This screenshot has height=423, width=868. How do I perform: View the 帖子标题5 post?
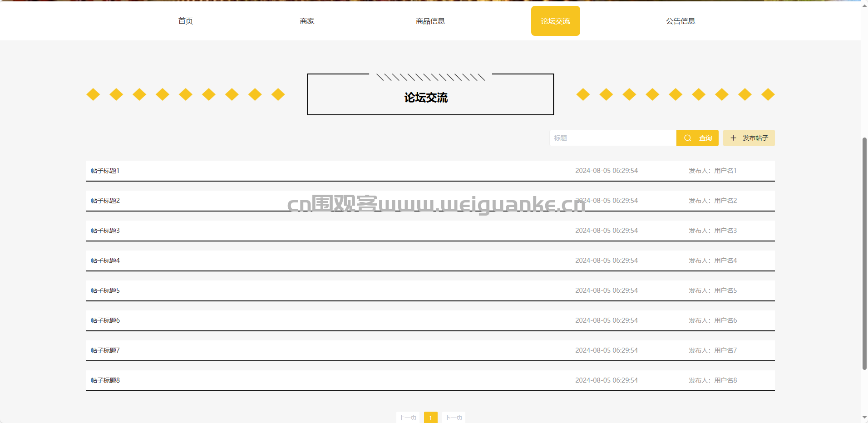coord(105,290)
